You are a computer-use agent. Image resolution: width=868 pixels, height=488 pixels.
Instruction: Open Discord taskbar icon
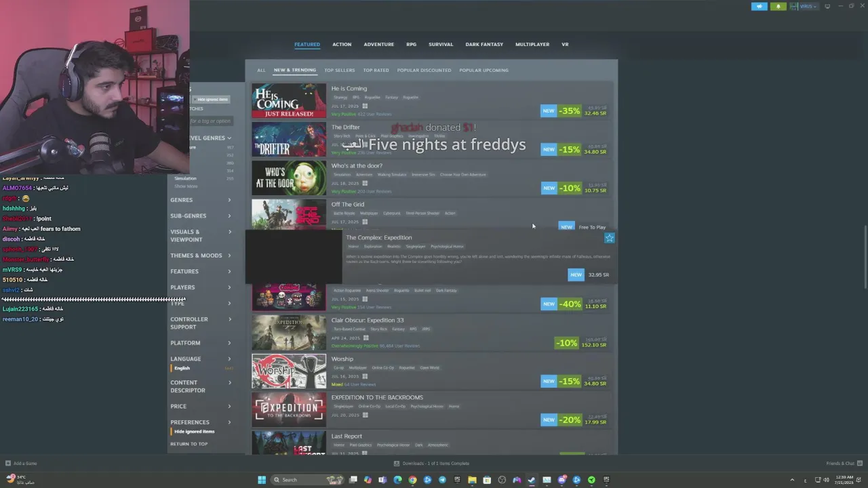(561, 480)
